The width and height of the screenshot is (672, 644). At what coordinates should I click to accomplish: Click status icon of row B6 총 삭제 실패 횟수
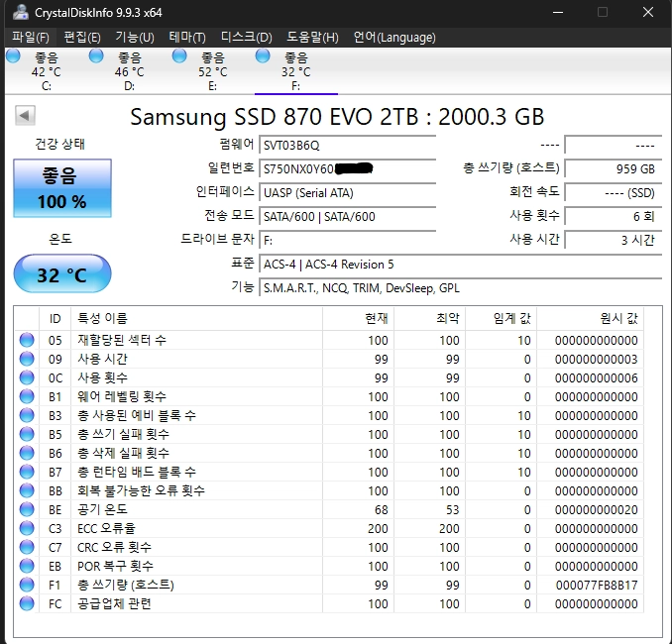pos(27,453)
